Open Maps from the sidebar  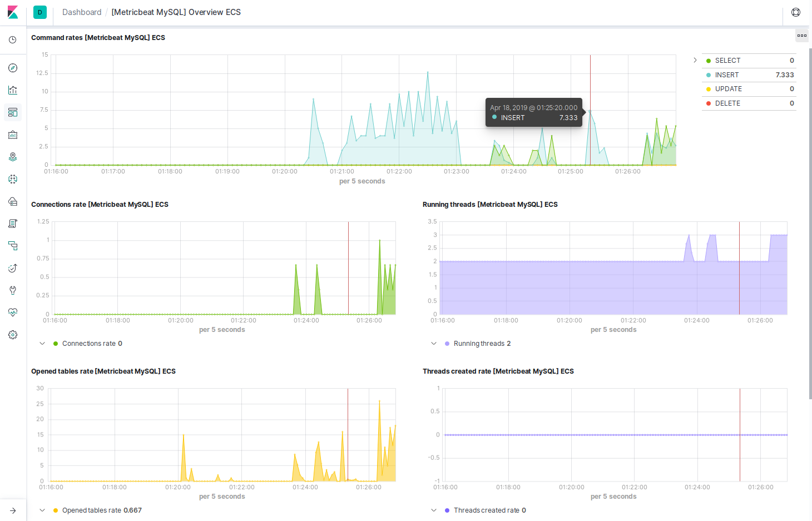[13, 157]
